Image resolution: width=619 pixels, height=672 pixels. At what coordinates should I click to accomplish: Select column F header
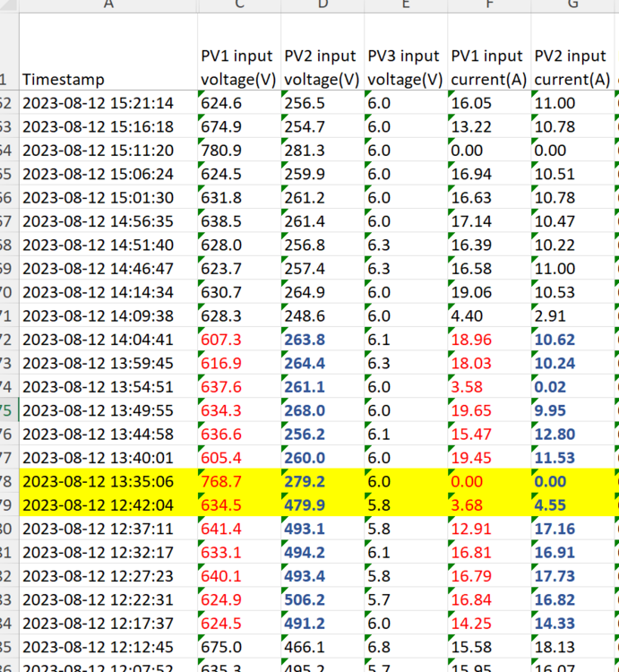point(489,5)
